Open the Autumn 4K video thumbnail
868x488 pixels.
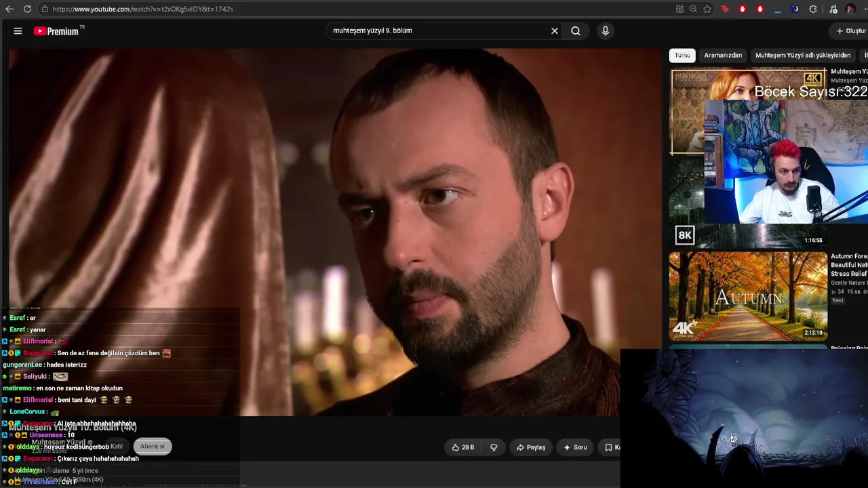pos(748,296)
